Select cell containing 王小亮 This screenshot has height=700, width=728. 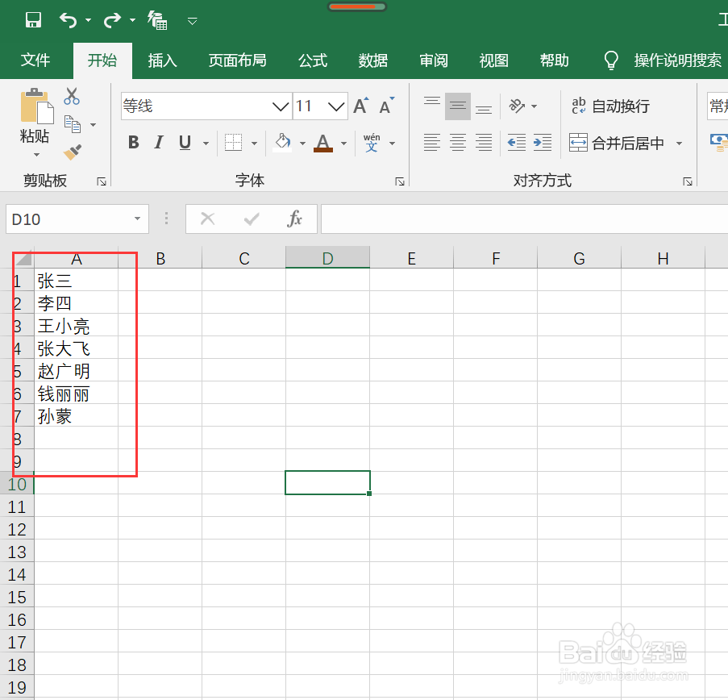point(76,326)
